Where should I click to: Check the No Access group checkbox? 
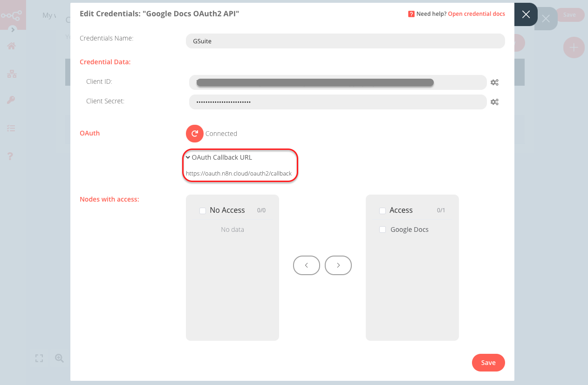[203, 210]
